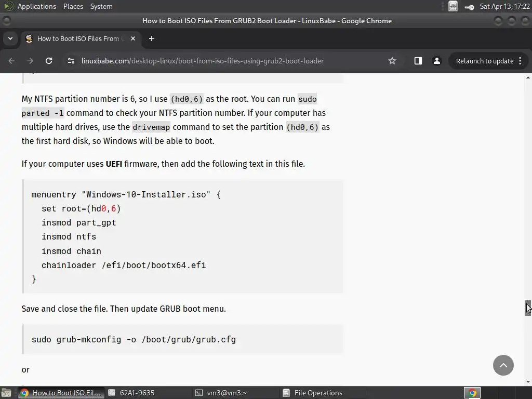
Task: Open a new tab with plus button
Action: coord(152,38)
